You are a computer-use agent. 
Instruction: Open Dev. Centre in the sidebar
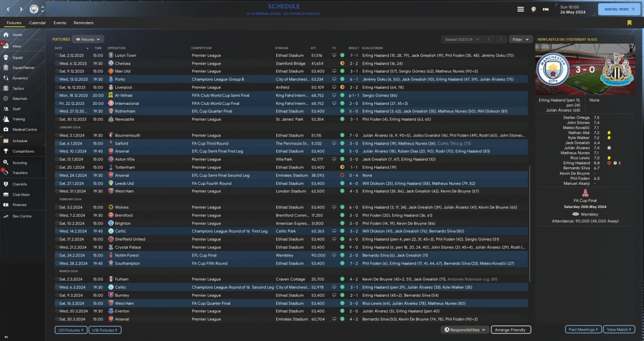point(22,216)
